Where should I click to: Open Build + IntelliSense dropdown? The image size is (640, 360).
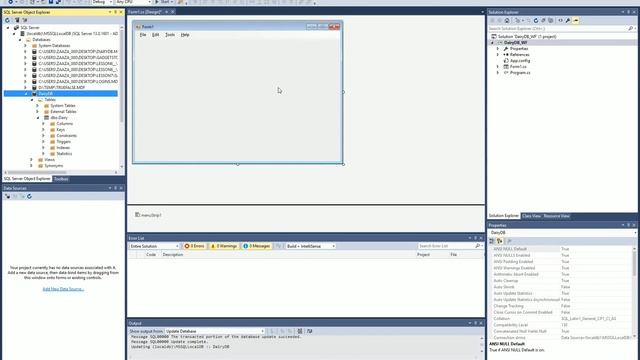point(310,246)
